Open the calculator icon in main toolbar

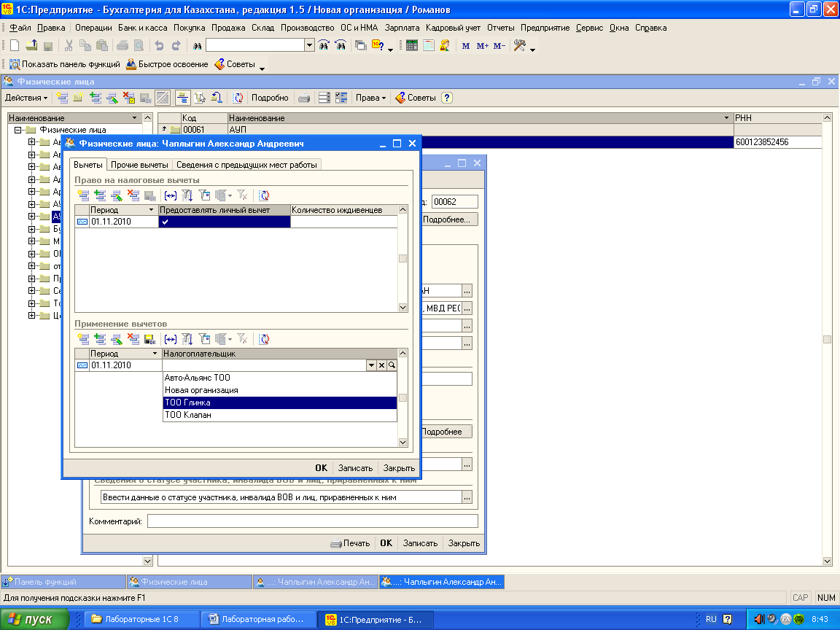point(411,45)
